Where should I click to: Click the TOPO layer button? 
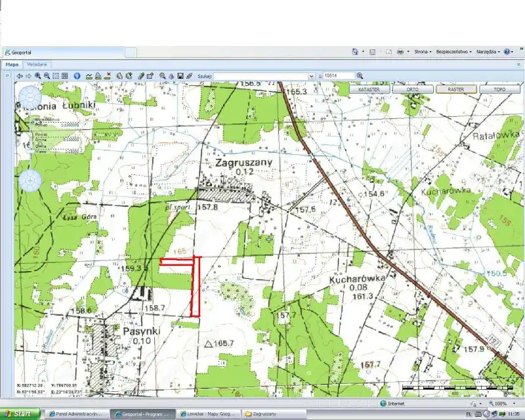coord(499,89)
